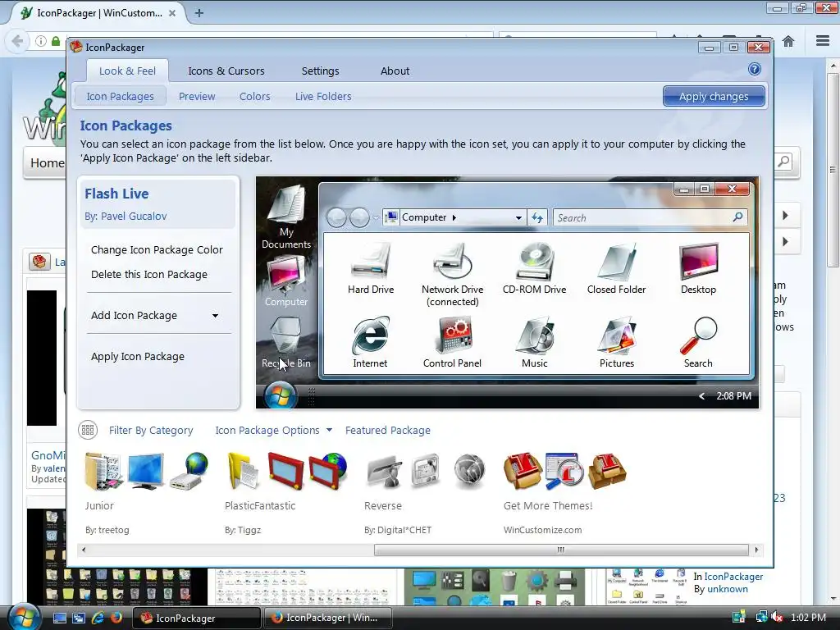Open IconPackager help question mark icon
The image size is (840, 630).
click(755, 69)
